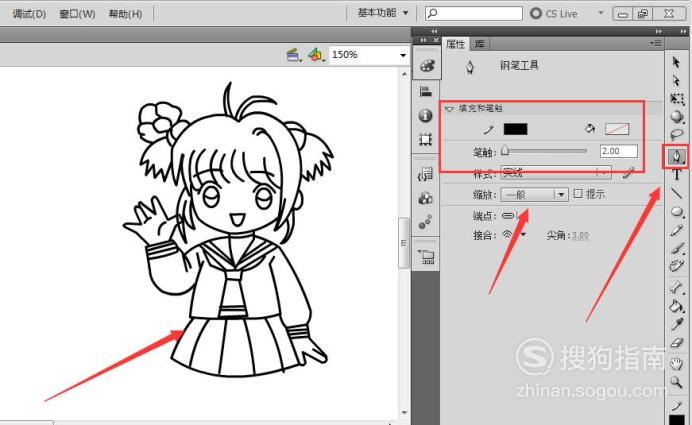Open the Color panel icon
Image resolution: width=692 pixels, height=425 pixels.
pyautogui.click(x=427, y=66)
